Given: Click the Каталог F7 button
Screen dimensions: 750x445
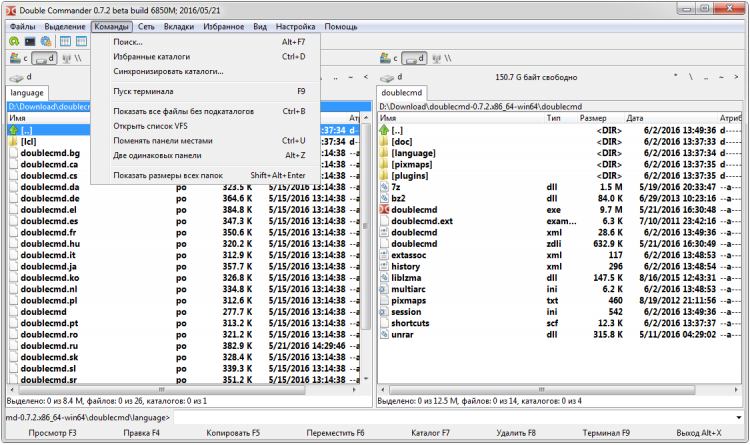Looking at the screenshot, I should [430, 433].
